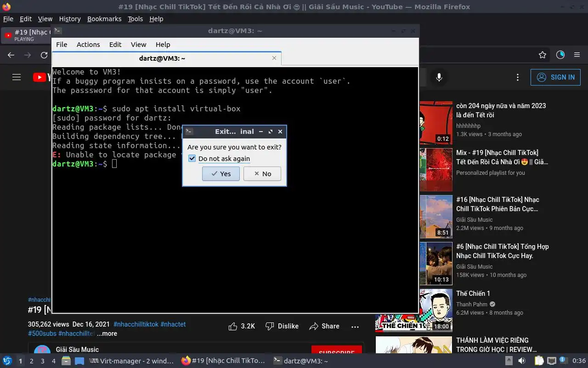Click the Dislike button
The height and width of the screenshot is (368, 588).
coord(282,326)
